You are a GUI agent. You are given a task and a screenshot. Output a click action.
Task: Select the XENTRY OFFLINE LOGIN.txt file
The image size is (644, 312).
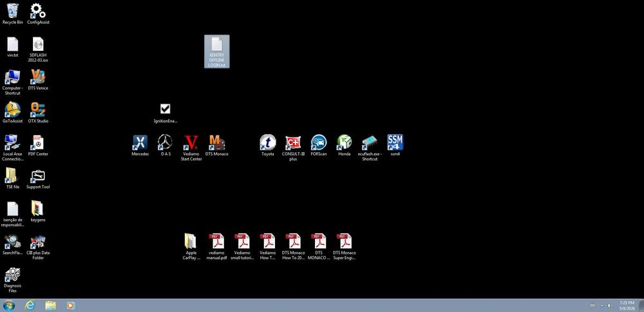click(217, 52)
